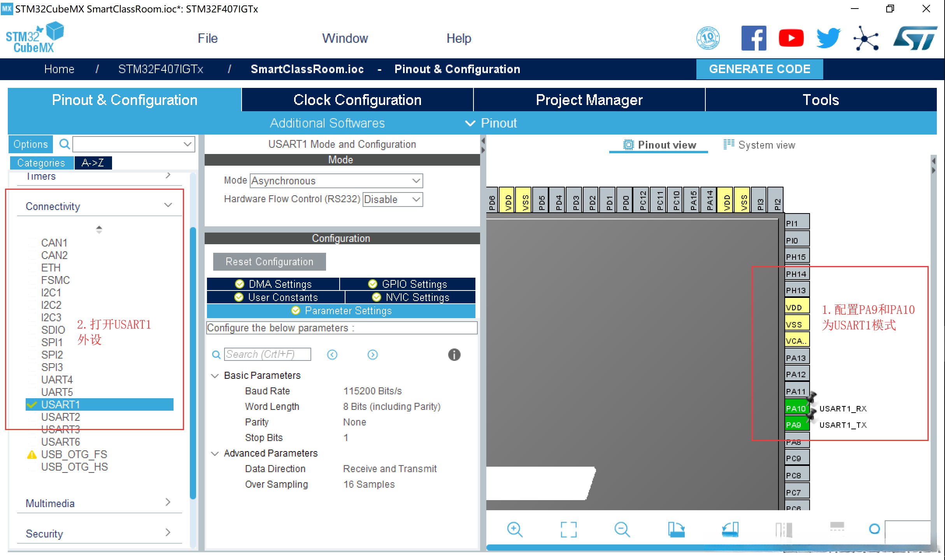Open the File menu
Screen dimensions: 945x560
[207, 38]
